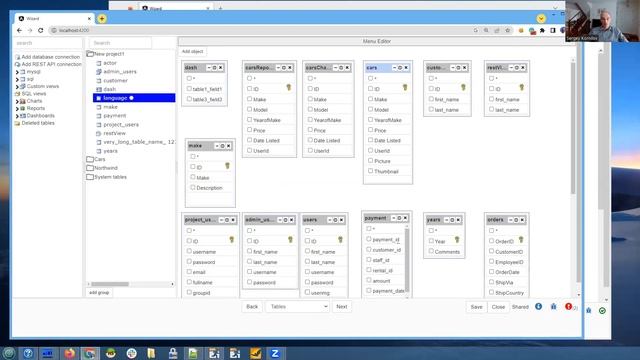Open Chrome from the taskbar
Image resolution: width=640 pixels, height=360 pixels.
(x=90, y=353)
